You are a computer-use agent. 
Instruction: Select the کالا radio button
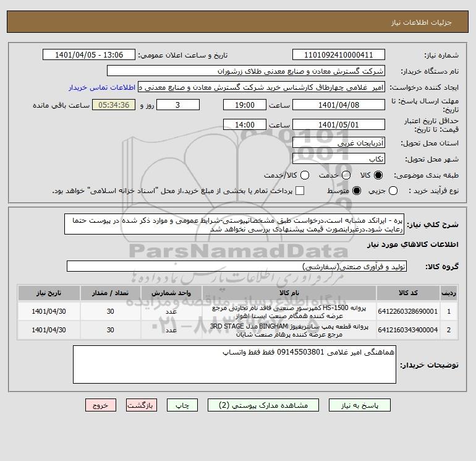pos(378,175)
